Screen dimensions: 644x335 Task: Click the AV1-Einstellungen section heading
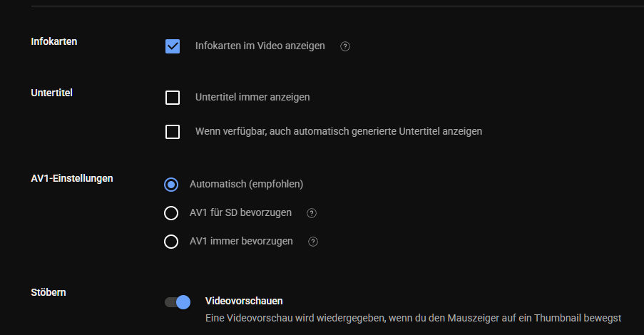coord(72,178)
